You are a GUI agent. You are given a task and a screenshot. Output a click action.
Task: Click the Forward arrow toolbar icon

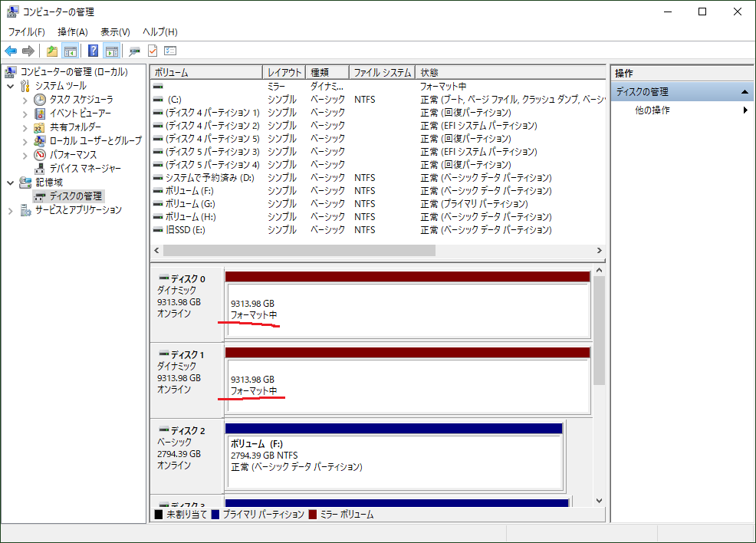pos(28,51)
